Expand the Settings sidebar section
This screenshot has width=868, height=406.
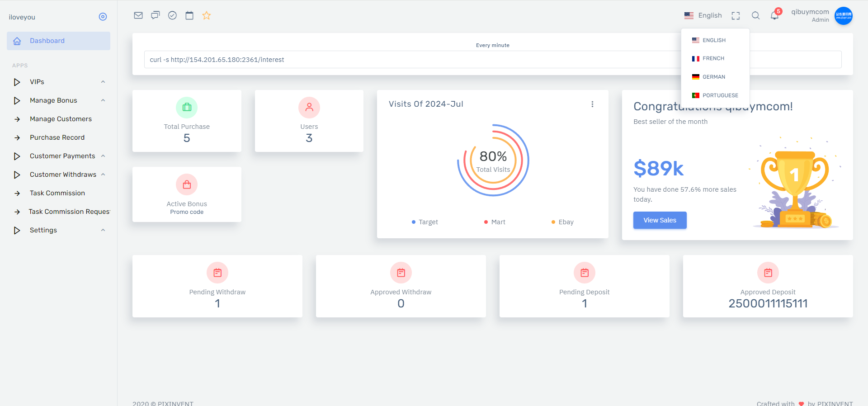coord(59,230)
